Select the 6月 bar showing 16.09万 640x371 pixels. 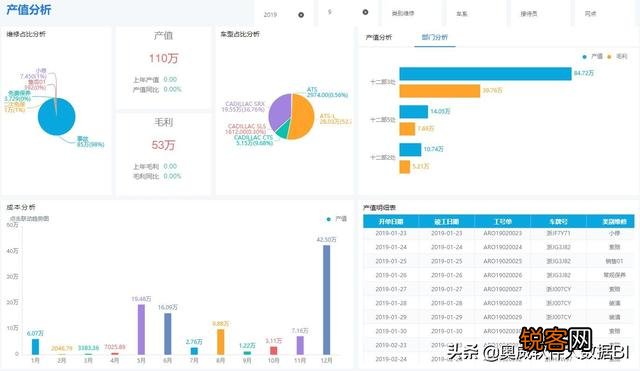click(168, 333)
